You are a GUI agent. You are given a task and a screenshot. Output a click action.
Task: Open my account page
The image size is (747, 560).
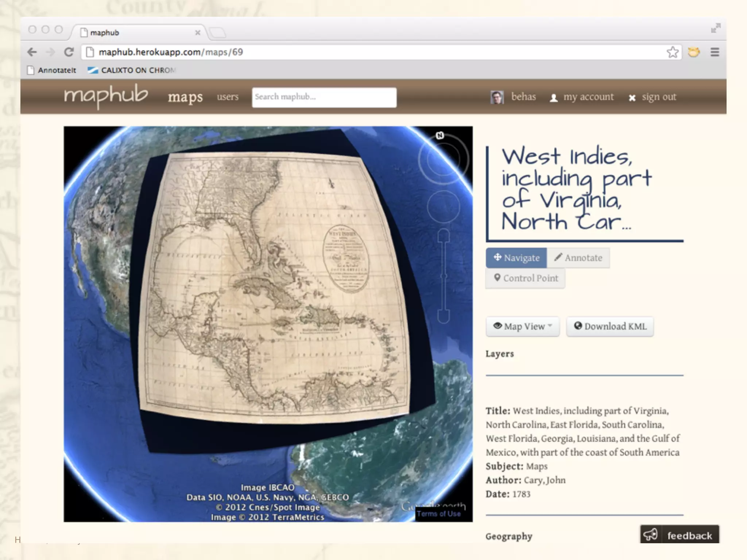coord(582,97)
